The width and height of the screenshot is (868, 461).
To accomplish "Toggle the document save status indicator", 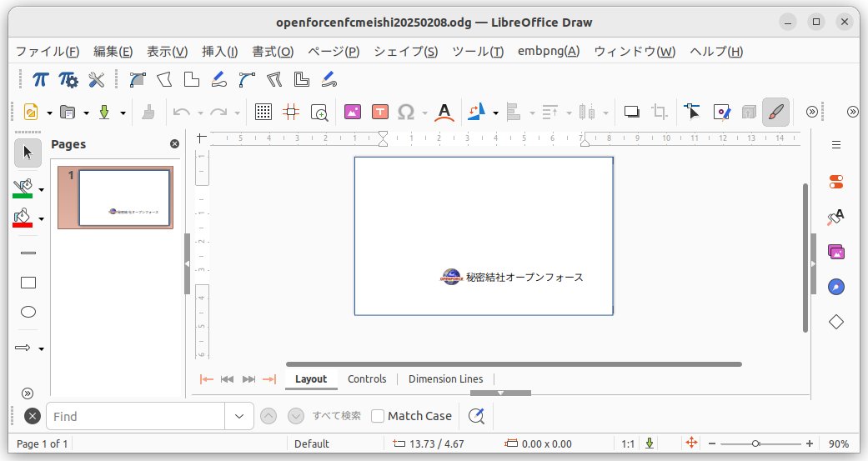I will click(x=650, y=443).
